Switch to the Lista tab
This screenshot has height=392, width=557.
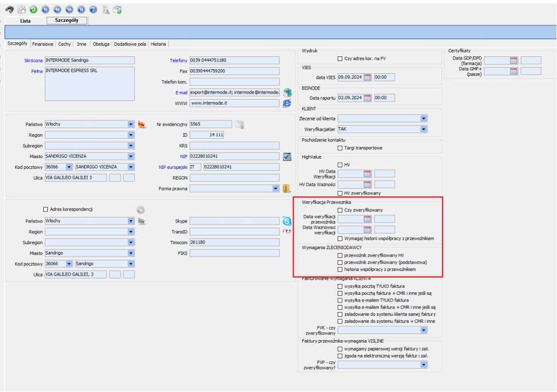click(x=25, y=21)
